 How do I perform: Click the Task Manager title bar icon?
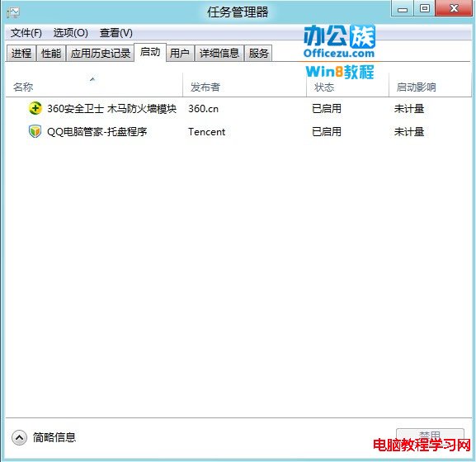point(13,12)
